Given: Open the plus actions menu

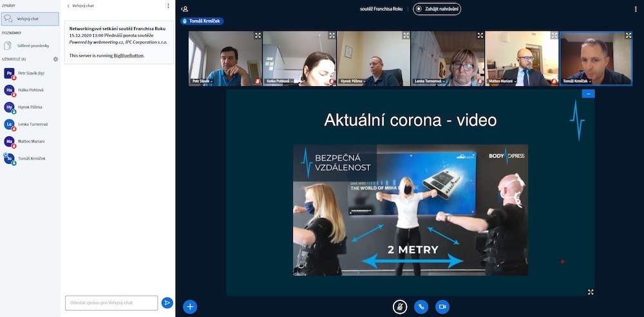Looking at the screenshot, I should pos(190,307).
